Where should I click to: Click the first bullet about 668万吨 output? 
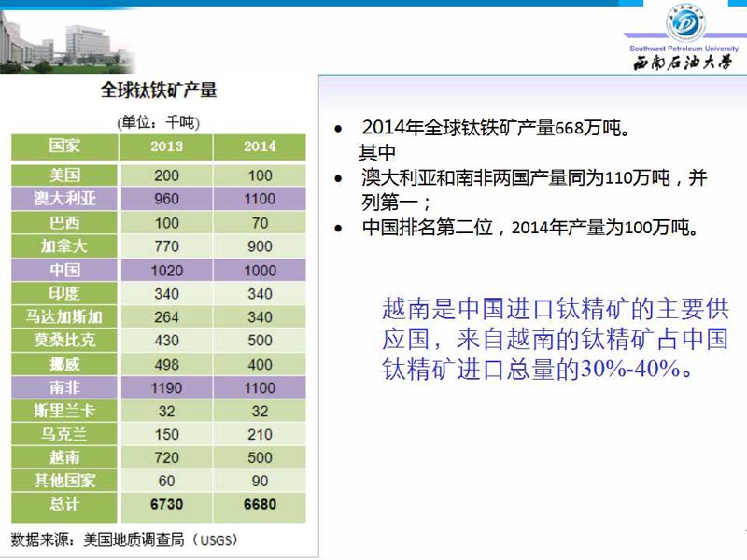[x=495, y=128]
